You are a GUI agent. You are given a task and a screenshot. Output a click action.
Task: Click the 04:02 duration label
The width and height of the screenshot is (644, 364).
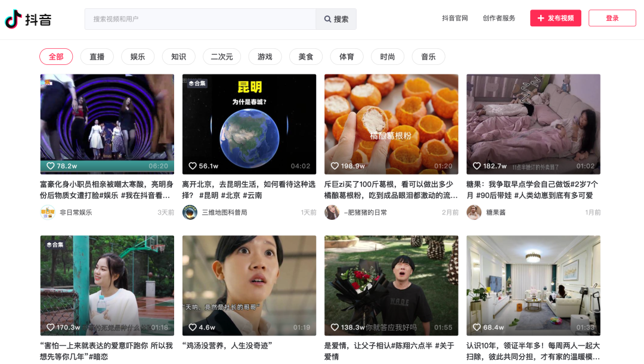pyautogui.click(x=301, y=166)
